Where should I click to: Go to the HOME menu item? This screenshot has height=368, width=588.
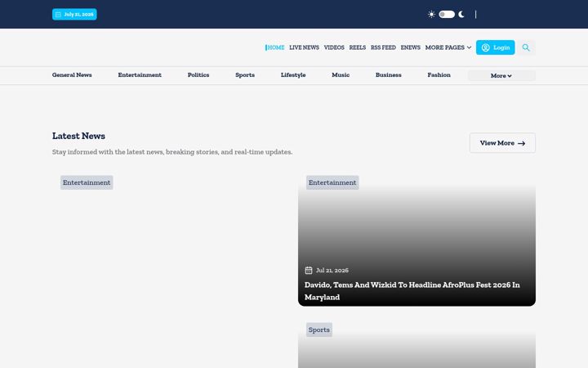click(x=275, y=47)
